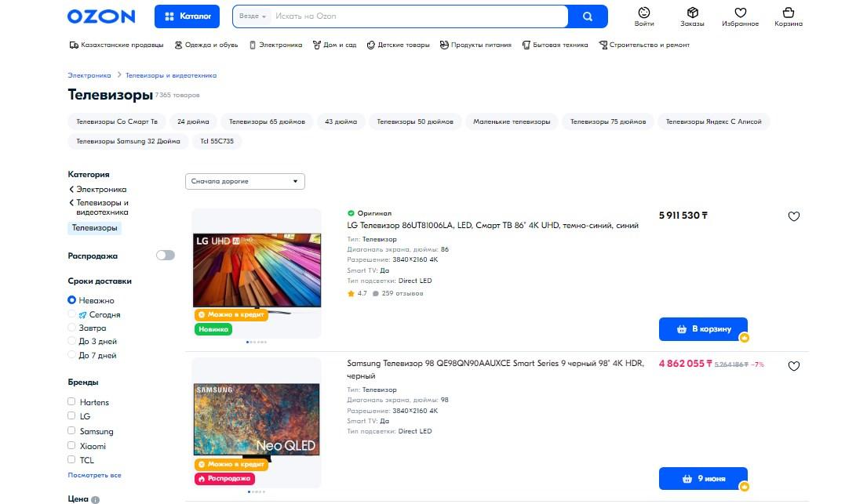This screenshot has width=856, height=504.
Task: Check the LG brand checkbox
Action: point(71,415)
